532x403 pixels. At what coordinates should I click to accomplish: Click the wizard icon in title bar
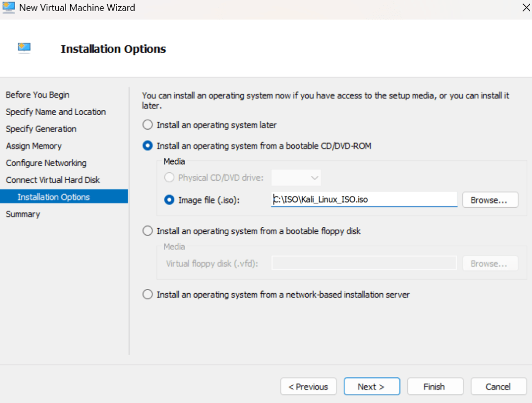pyautogui.click(x=9, y=7)
